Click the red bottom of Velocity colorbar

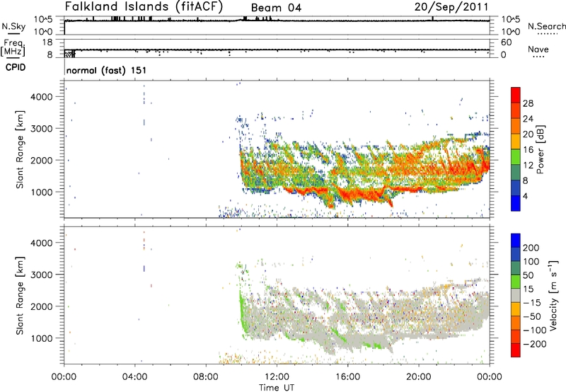(516, 350)
